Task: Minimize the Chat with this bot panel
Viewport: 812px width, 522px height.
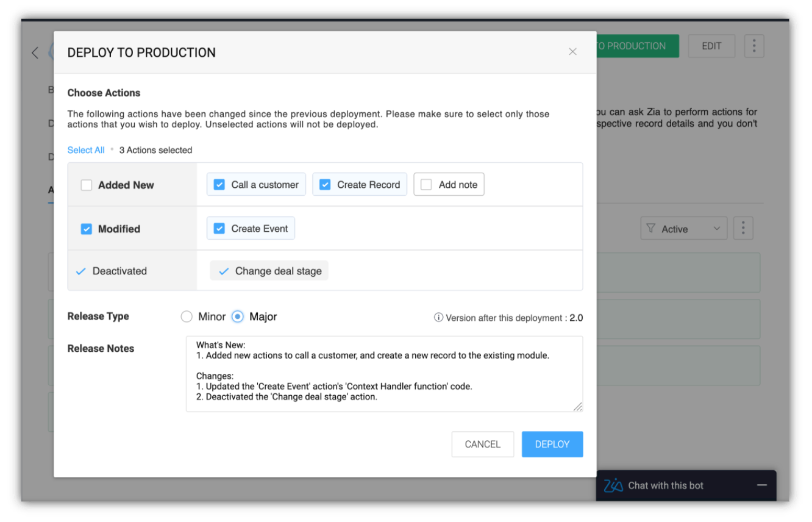Action: pos(762,485)
